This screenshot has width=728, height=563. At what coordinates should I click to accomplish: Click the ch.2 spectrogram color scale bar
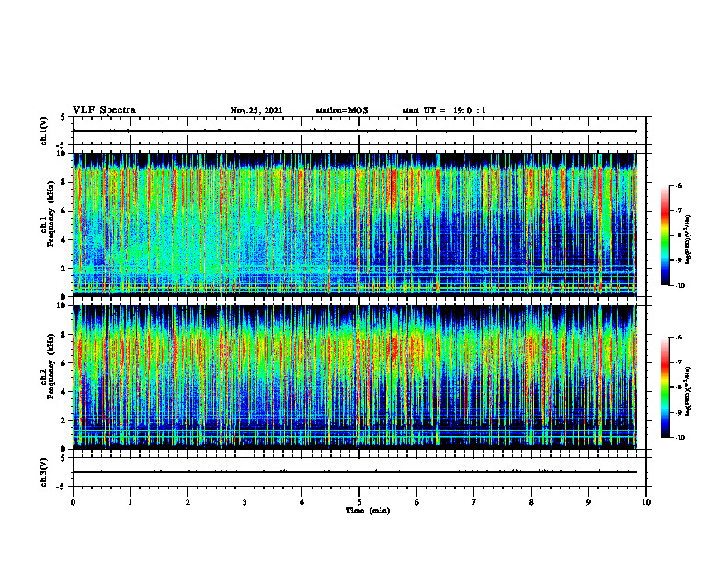tap(665, 387)
